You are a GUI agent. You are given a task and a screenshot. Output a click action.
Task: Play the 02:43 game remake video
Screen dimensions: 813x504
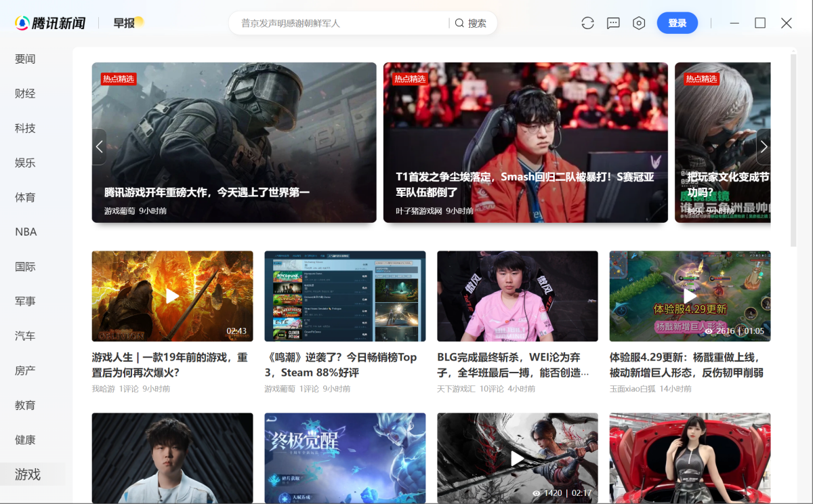pyautogui.click(x=172, y=296)
